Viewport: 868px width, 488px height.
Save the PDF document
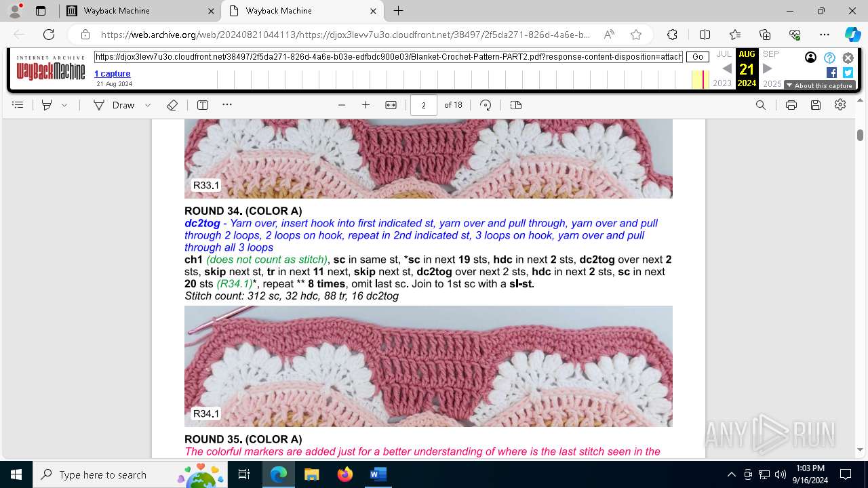tap(816, 105)
